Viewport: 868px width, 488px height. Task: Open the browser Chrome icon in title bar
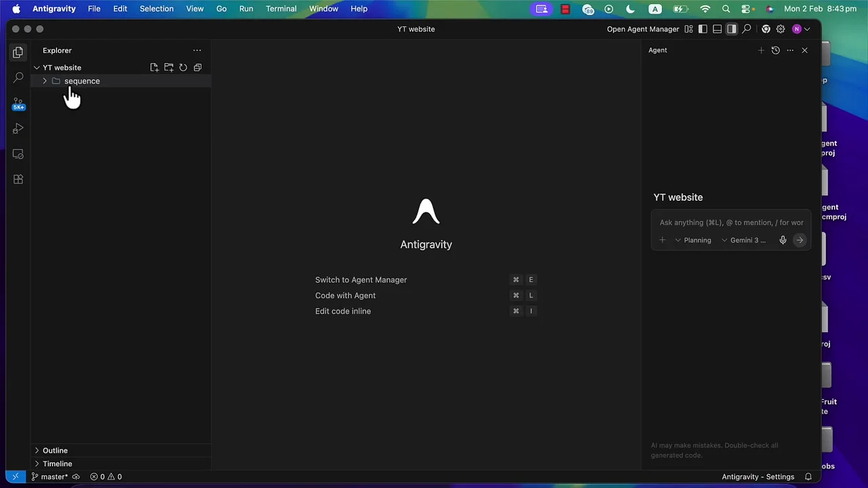pyautogui.click(x=766, y=29)
